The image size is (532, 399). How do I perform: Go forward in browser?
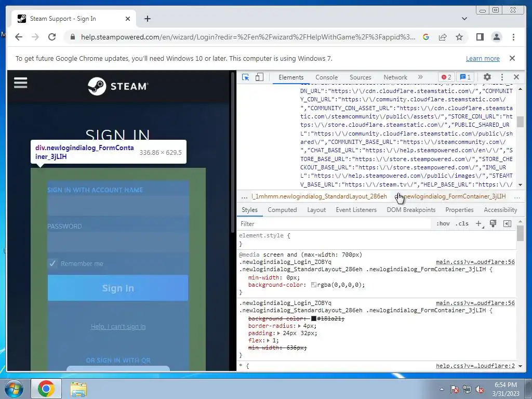coord(35,37)
